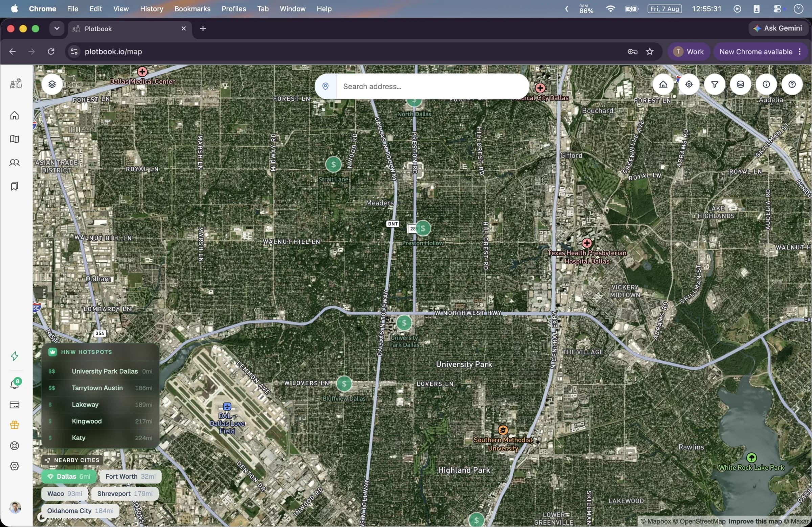Click the Plotbook logo in sidebar

pos(16,83)
